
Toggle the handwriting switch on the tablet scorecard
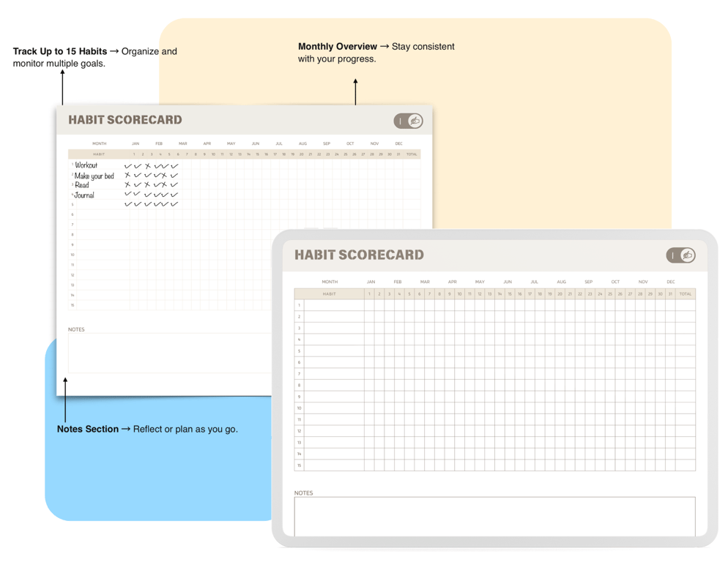pos(680,255)
